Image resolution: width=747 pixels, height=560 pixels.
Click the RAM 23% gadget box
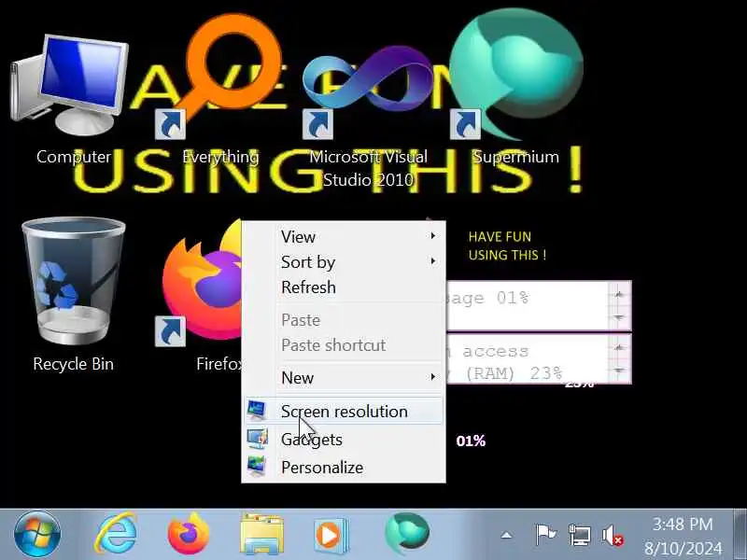click(539, 358)
